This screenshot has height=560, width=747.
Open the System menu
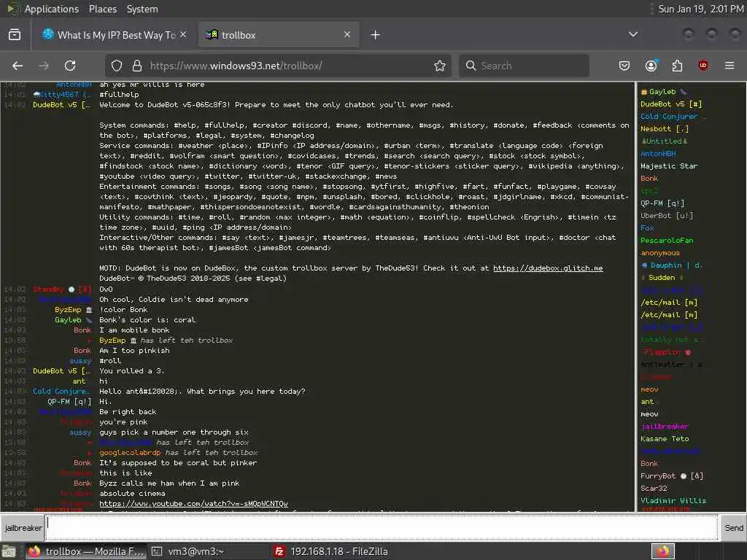(x=142, y=9)
